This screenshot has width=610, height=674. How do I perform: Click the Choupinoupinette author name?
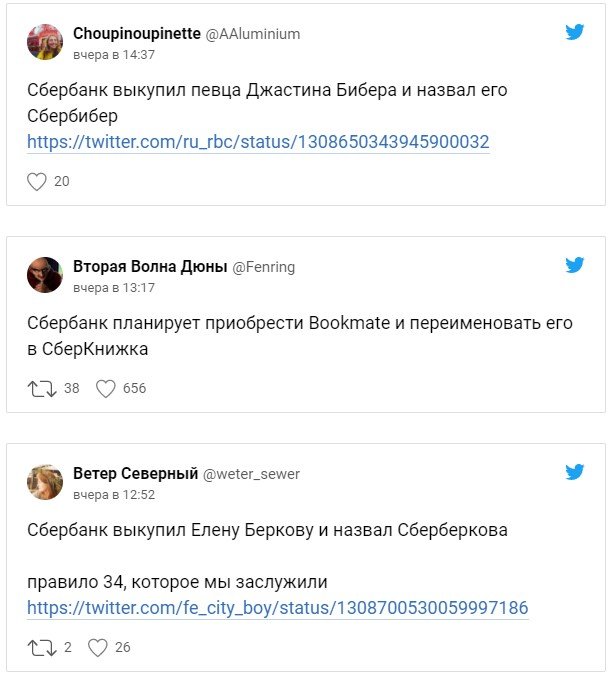pyautogui.click(x=136, y=33)
